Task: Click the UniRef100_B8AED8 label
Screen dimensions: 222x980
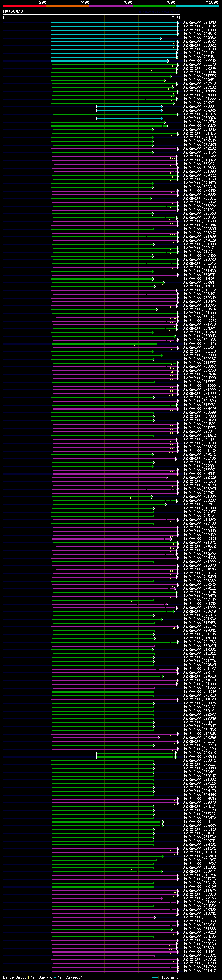Action: [199, 49]
